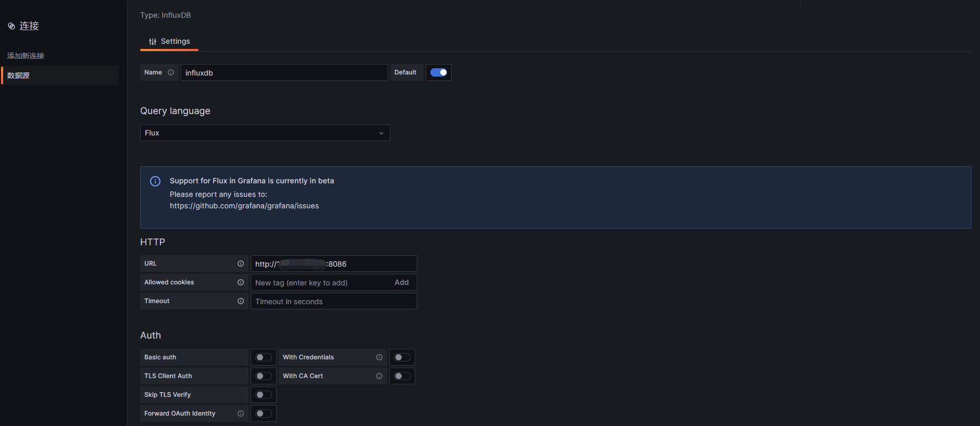
Task: Click the Query language heading
Action: [175, 111]
